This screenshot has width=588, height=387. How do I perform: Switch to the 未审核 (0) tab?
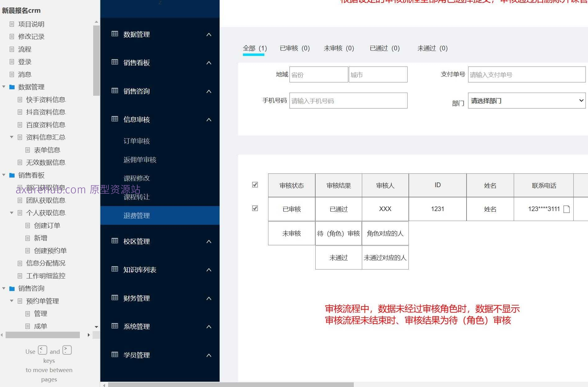pyautogui.click(x=339, y=48)
